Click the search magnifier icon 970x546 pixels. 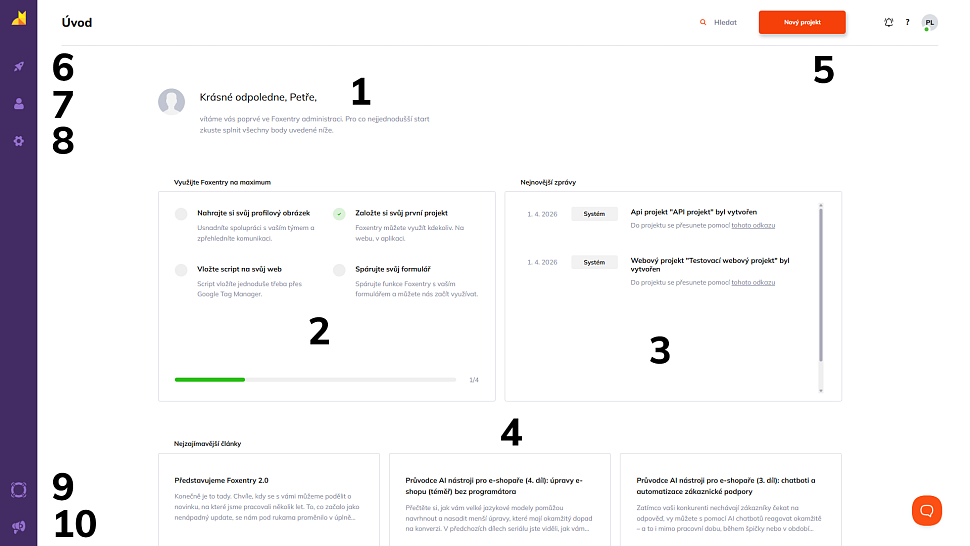(703, 22)
